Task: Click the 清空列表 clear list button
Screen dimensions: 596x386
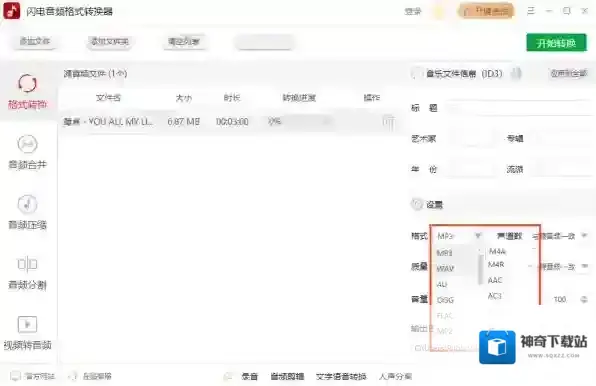Action: coord(184,41)
